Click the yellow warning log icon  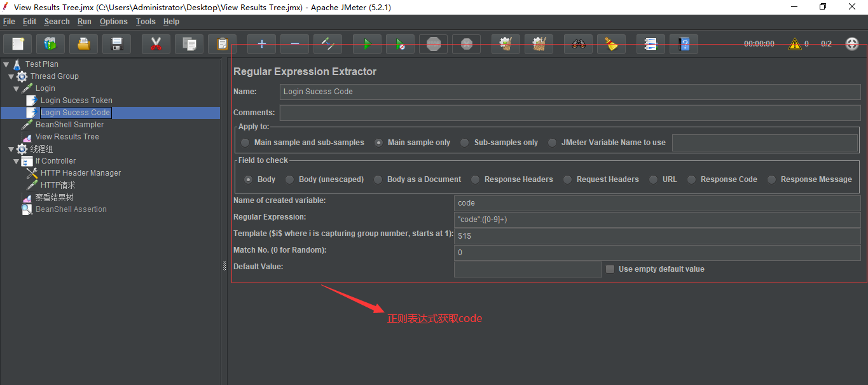[x=794, y=44]
